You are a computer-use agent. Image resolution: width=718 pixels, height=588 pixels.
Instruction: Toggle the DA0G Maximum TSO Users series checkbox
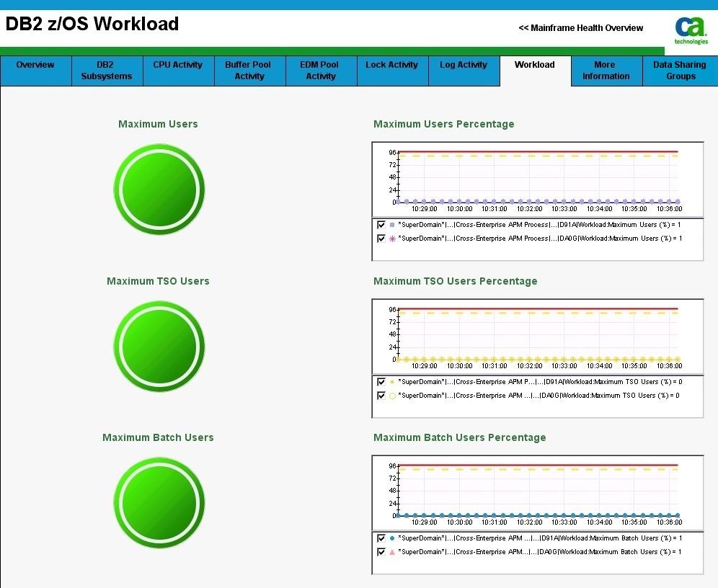point(381,396)
